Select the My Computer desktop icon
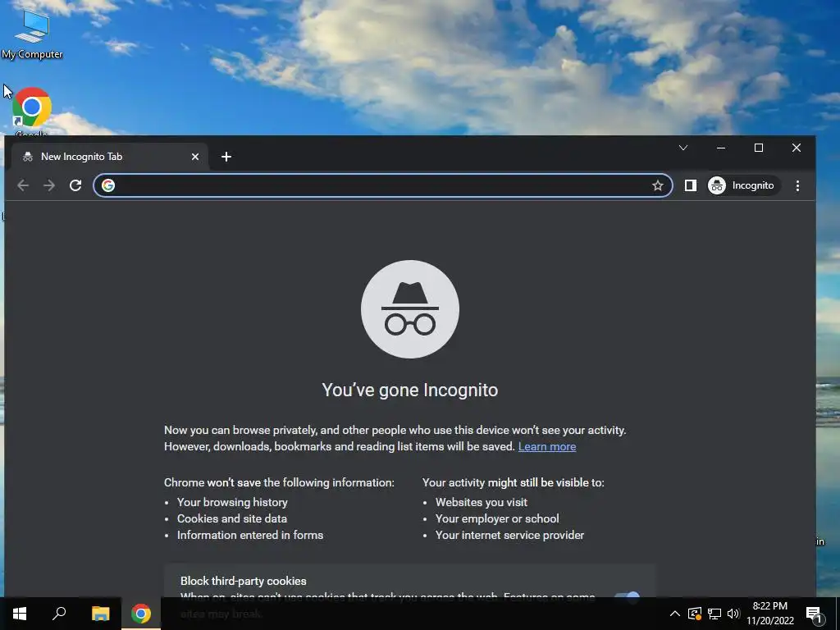The height and width of the screenshot is (630, 840). pos(32,33)
